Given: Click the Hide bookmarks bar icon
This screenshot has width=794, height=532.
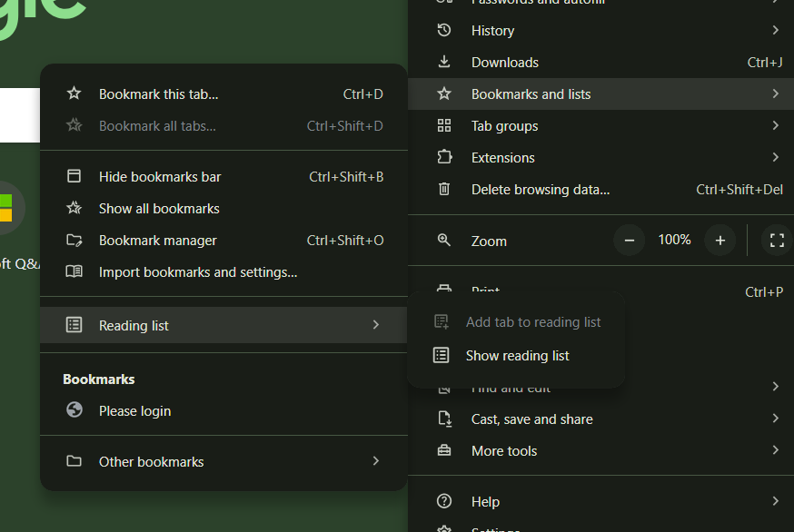Looking at the screenshot, I should (74, 176).
